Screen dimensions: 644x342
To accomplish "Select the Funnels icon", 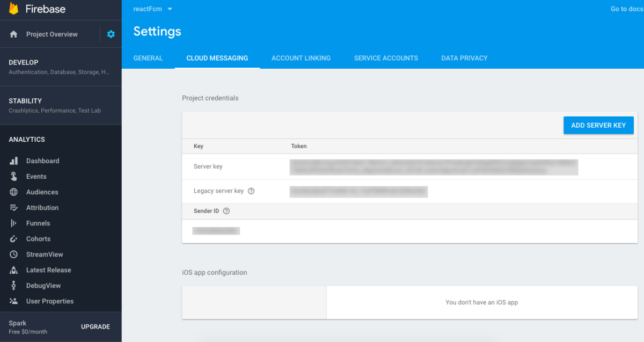I will coord(14,223).
